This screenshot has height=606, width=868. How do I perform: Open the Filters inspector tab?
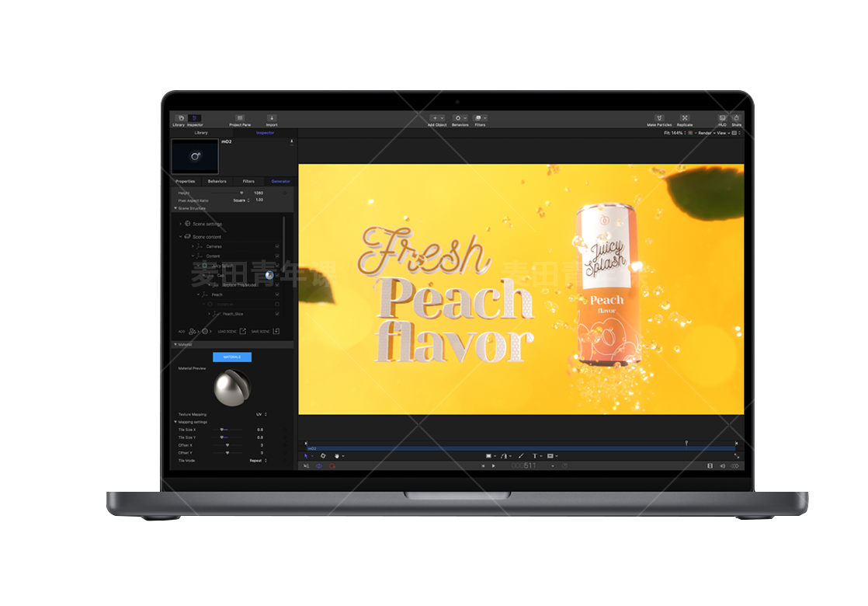248,181
